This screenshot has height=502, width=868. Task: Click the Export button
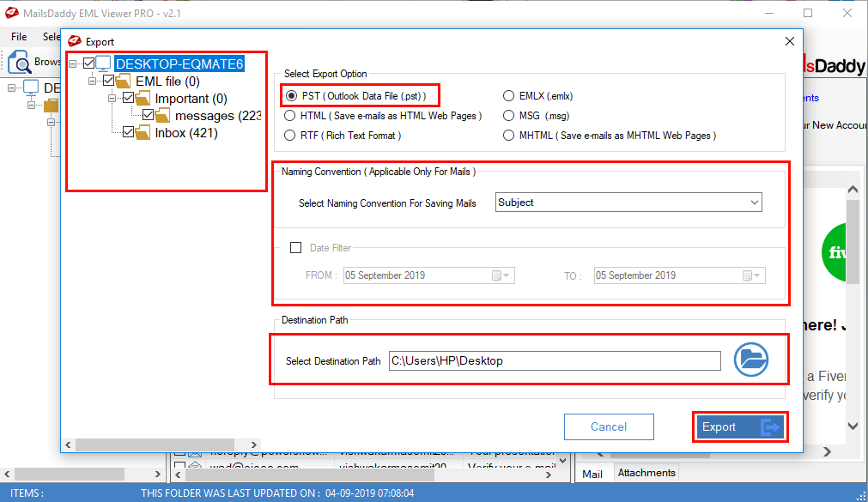[740, 426]
